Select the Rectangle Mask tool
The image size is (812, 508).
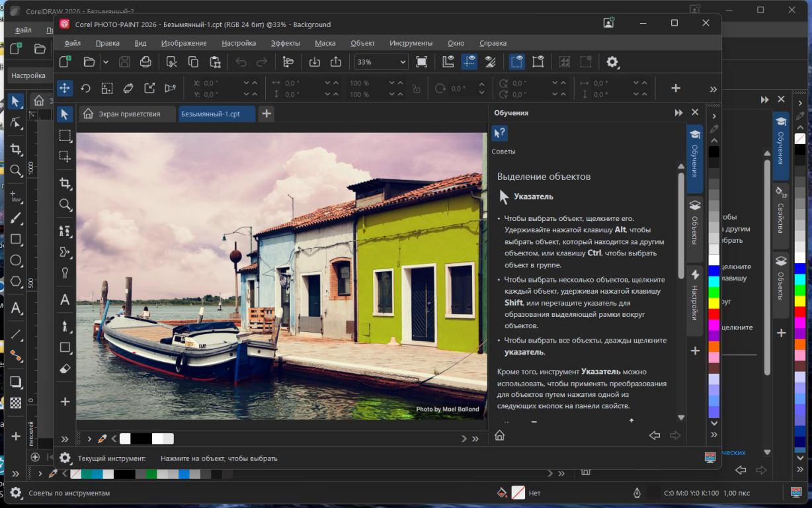coord(65,136)
